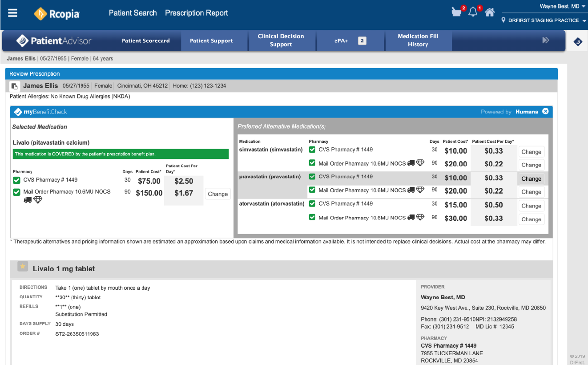Open the ePA+ tab
This screenshot has width=588, height=365.
point(350,41)
